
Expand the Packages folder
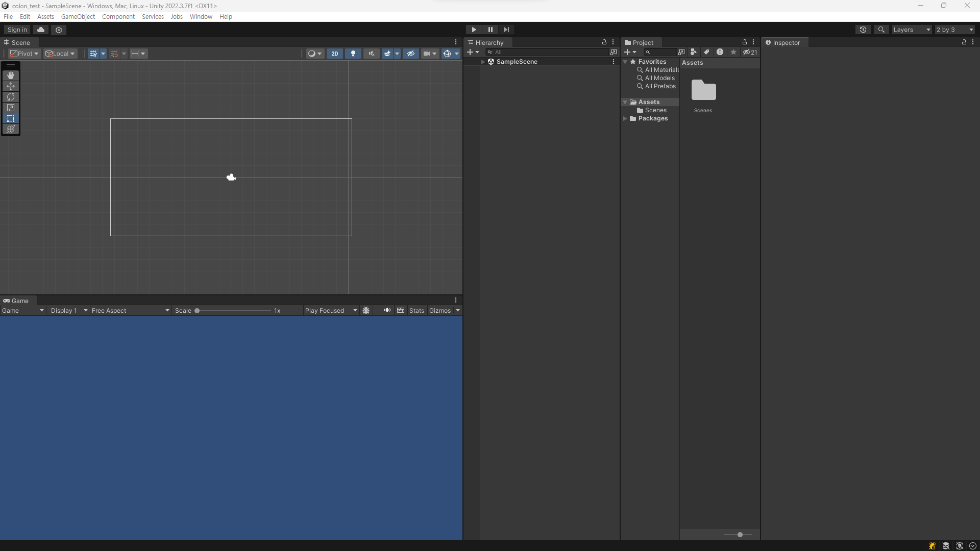625,118
